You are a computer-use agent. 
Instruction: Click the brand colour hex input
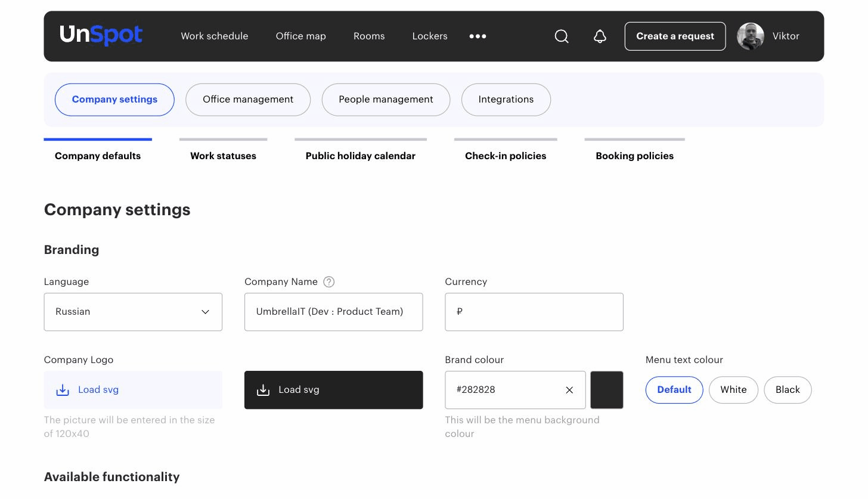click(515, 390)
